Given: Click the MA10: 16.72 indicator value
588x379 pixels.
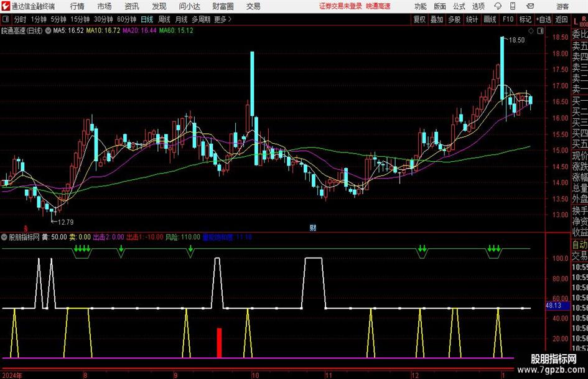Looking at the screenshot, I should [103, 30].
